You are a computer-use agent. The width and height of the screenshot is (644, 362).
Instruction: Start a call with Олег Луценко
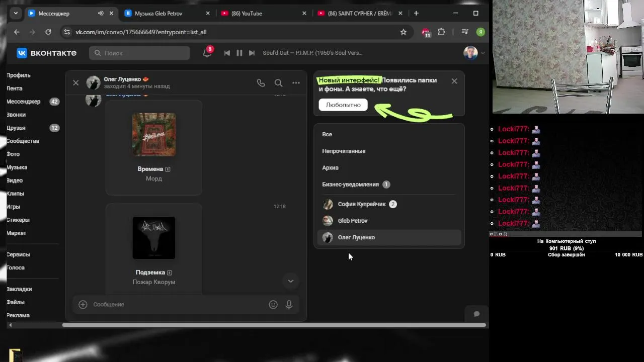(x=261, y=83)
